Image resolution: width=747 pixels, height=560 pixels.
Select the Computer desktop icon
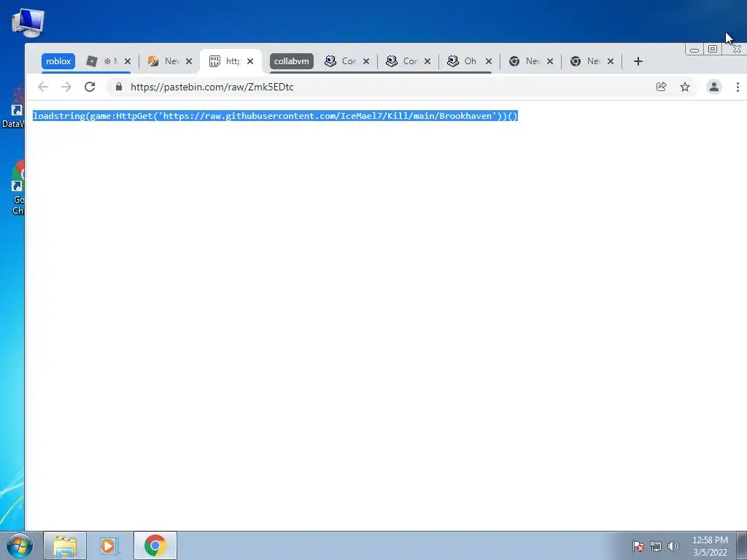pos(28,23)
